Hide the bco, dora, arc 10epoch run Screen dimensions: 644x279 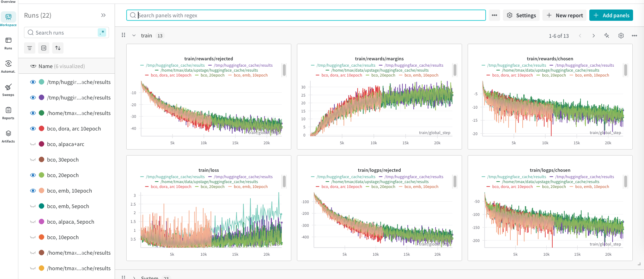[x=33, y=129]
